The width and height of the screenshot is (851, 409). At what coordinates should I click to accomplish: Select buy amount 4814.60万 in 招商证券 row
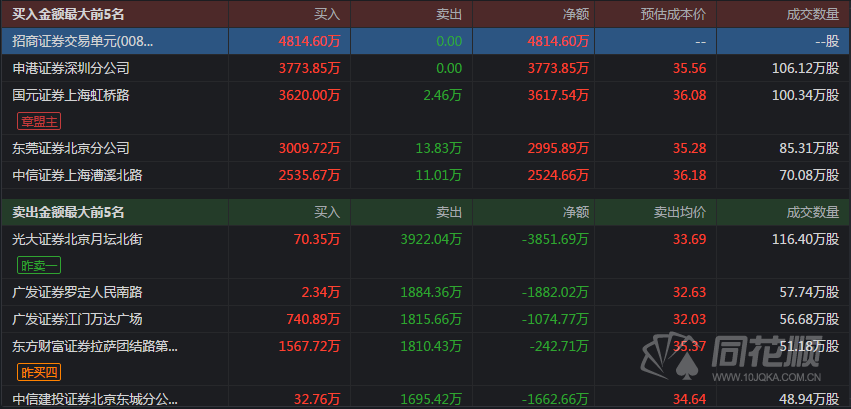coord(309,41)
